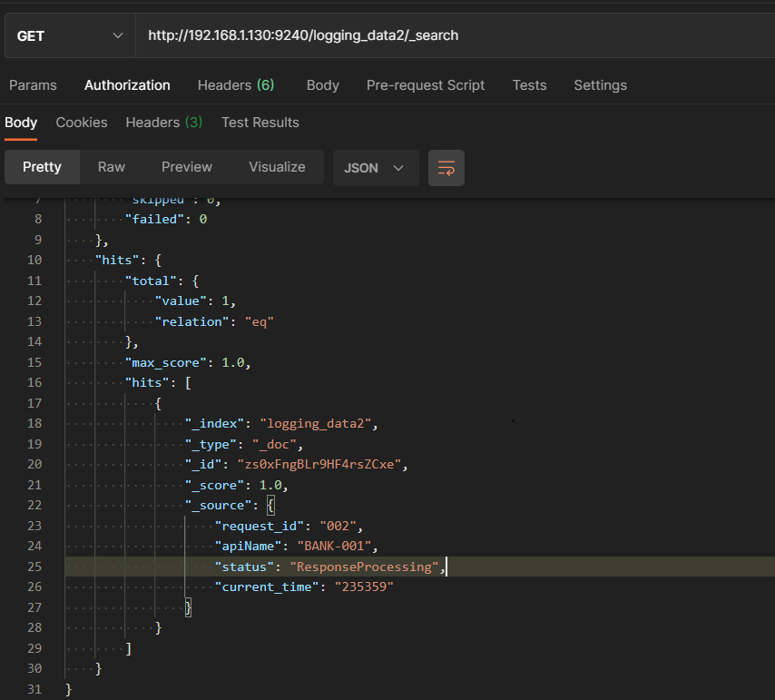Open the Authorization tab
The width and height of the screenshot is (775, 700).
pyautogui.click(x=127, y=85)
